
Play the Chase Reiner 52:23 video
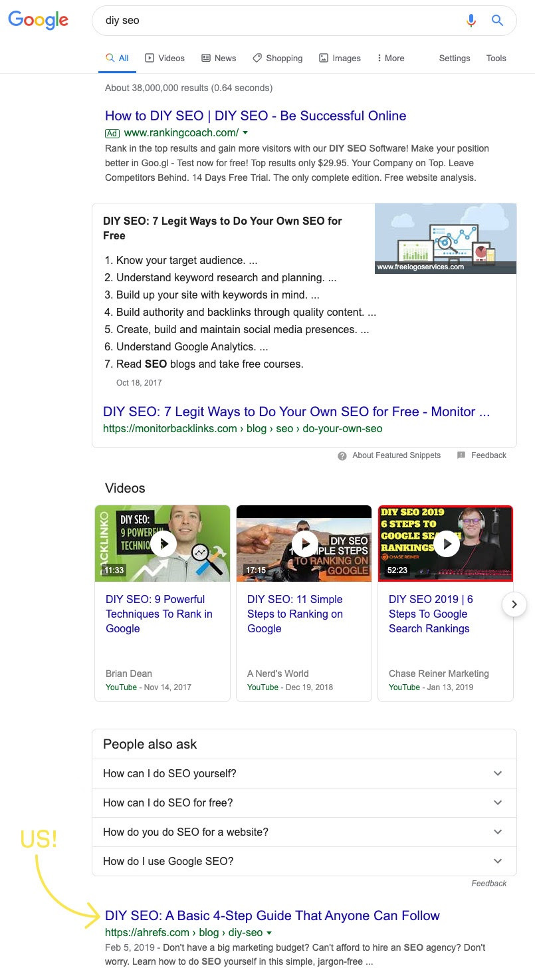click(446, 544)
